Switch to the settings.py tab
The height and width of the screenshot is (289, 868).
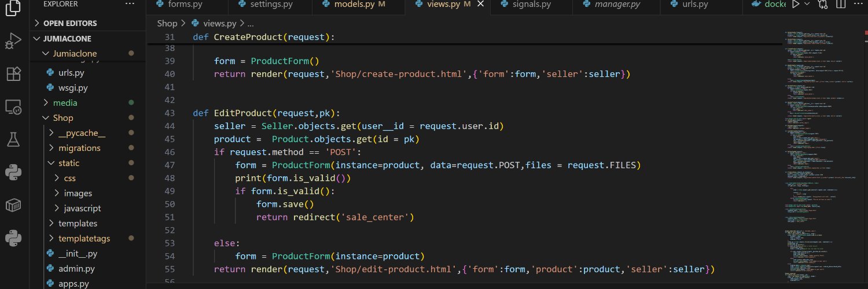pos(270,5)
